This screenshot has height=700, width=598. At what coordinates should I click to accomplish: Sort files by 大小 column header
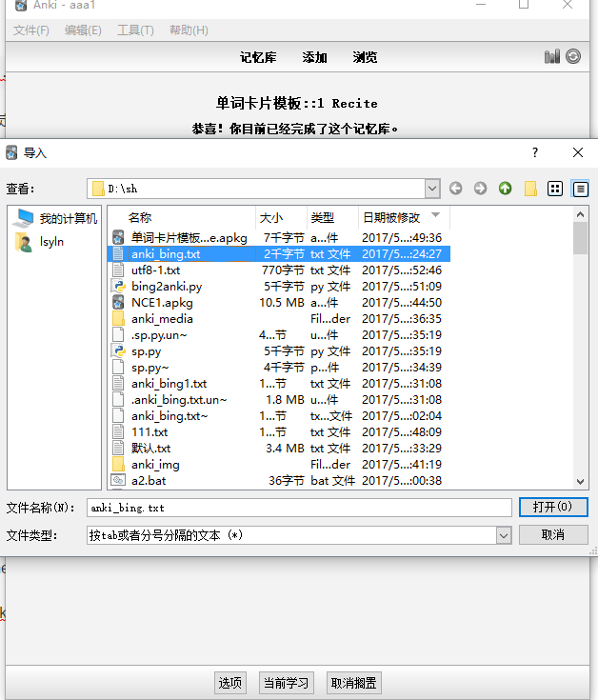pos(281,217)
